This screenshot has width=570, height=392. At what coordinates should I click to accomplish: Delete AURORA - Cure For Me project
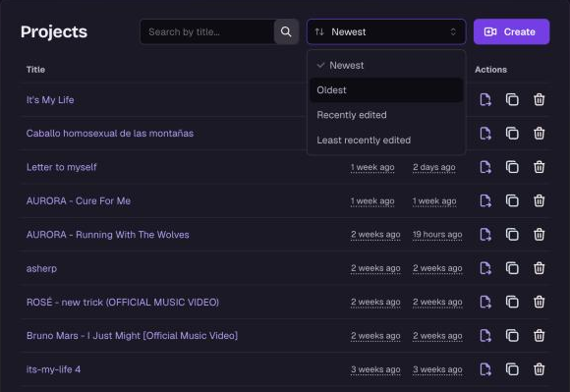(540, 200)
